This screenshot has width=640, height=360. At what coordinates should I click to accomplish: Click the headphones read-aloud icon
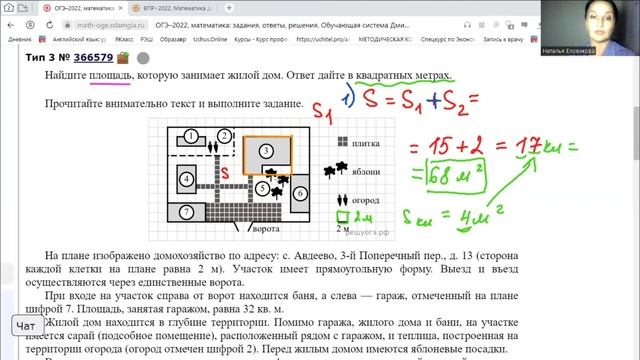467,25
